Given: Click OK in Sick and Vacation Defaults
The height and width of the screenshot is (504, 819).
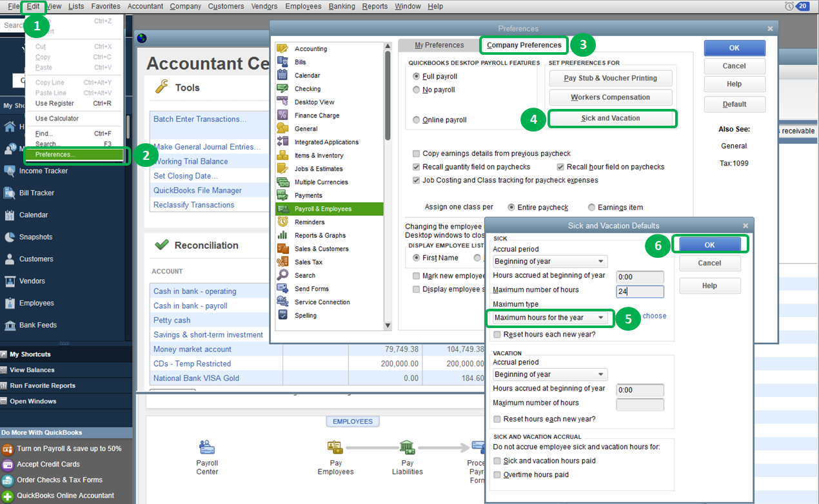Looking at the screenshot, I should [709, 245].
